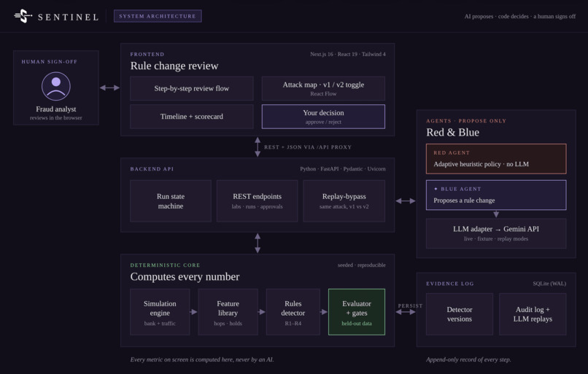Click the LLM adapter → Gemini API box

pyautogui.click(x=496, y=233)
